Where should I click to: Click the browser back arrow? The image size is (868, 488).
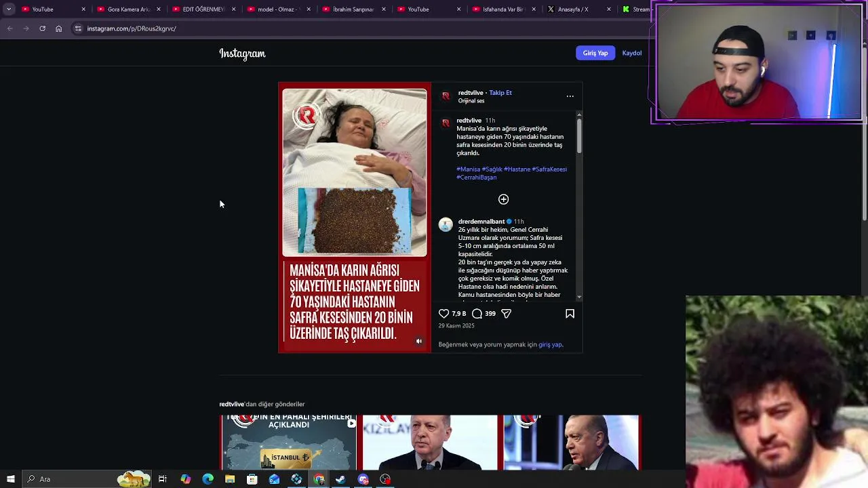9,28
